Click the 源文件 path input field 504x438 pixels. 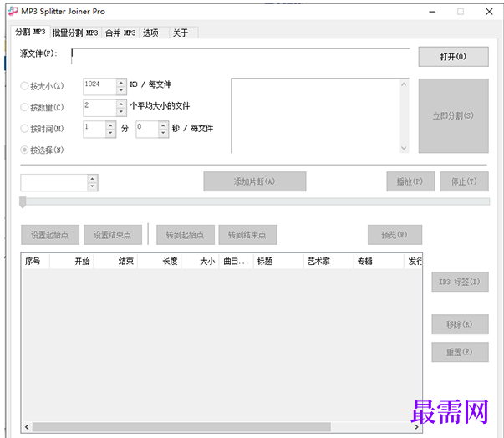coord(240,57)
